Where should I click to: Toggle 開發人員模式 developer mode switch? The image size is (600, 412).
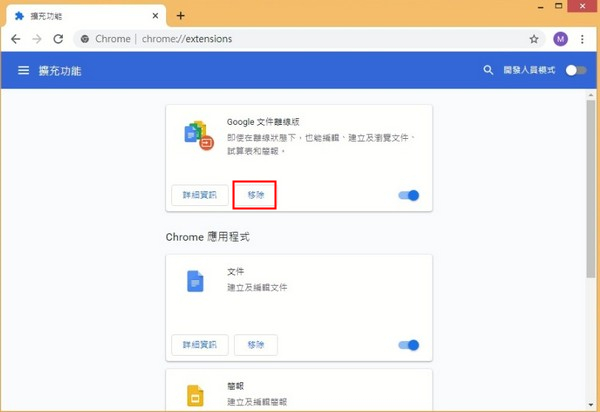point(576,70)
